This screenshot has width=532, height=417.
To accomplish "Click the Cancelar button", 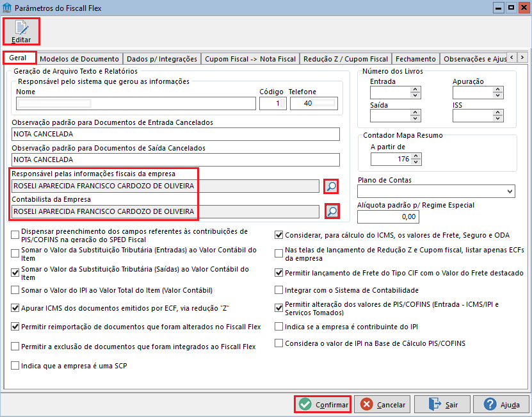I will click(382, 404).
